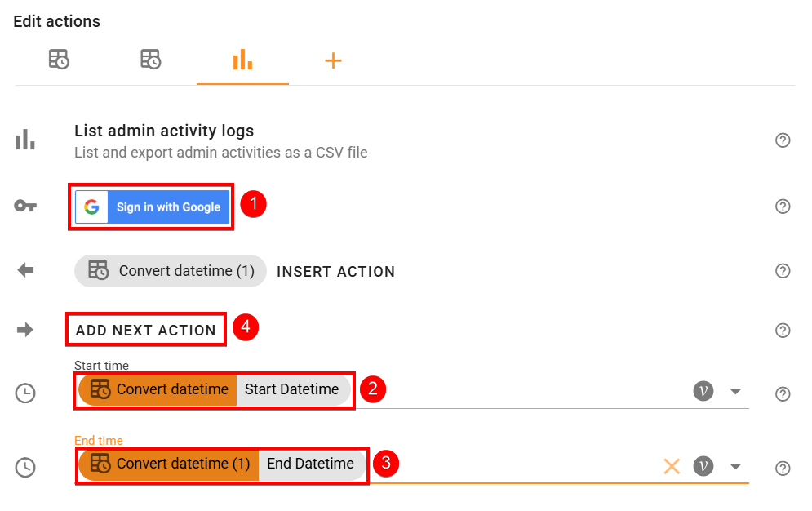Select the Convert datetime (1) chip near INSERT ACTION

click(x=169, y=270)
